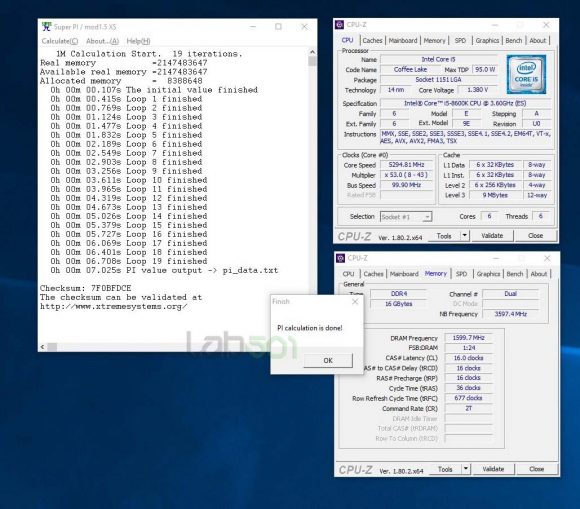Click the vertical scrollbar thumb in Super PI
The image size is (580, 509).
312,61
